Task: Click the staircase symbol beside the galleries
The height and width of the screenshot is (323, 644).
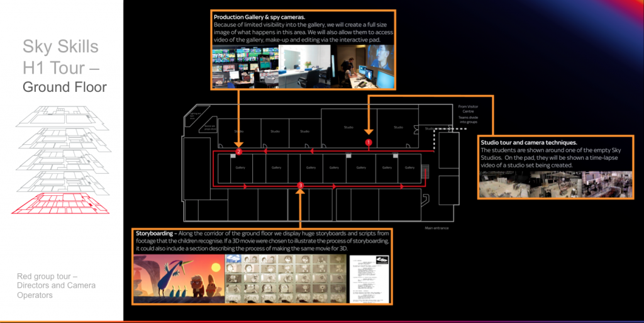Action: 425,171
